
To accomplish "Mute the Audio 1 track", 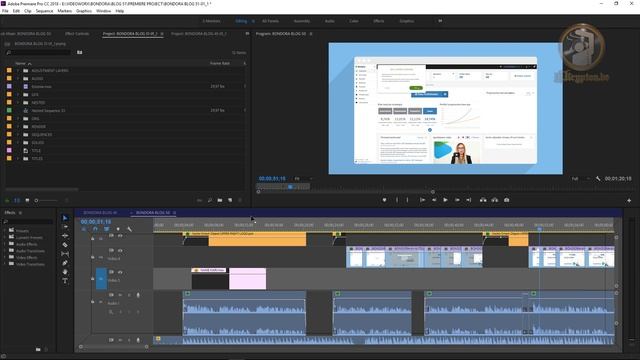I will pyautogui.click(x=120, y=295).
